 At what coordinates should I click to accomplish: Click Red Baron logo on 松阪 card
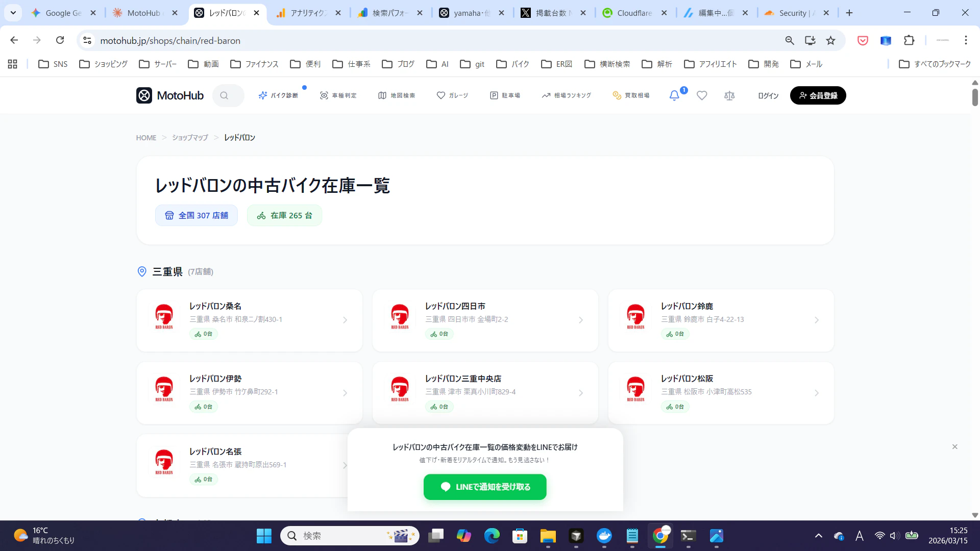tap(635, 389)
